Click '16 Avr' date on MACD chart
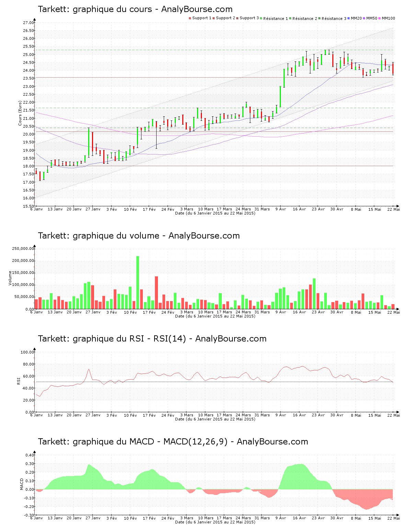Screen dimensions: 412x532 299,518
